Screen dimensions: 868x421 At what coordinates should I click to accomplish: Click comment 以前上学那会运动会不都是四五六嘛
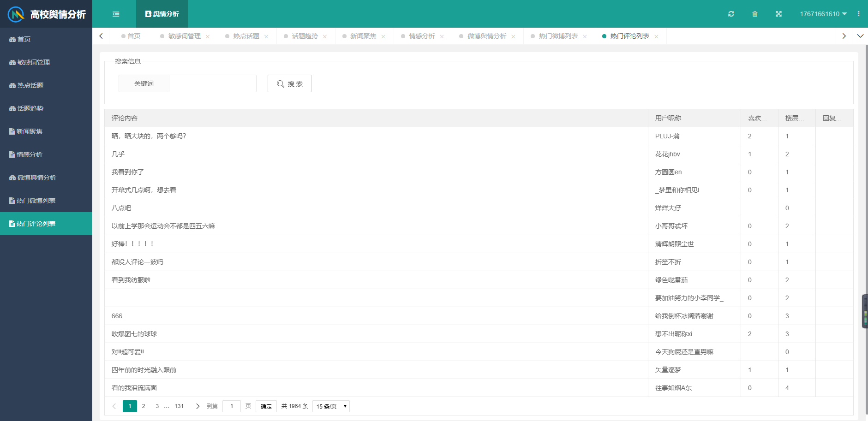tap(163, 226)
